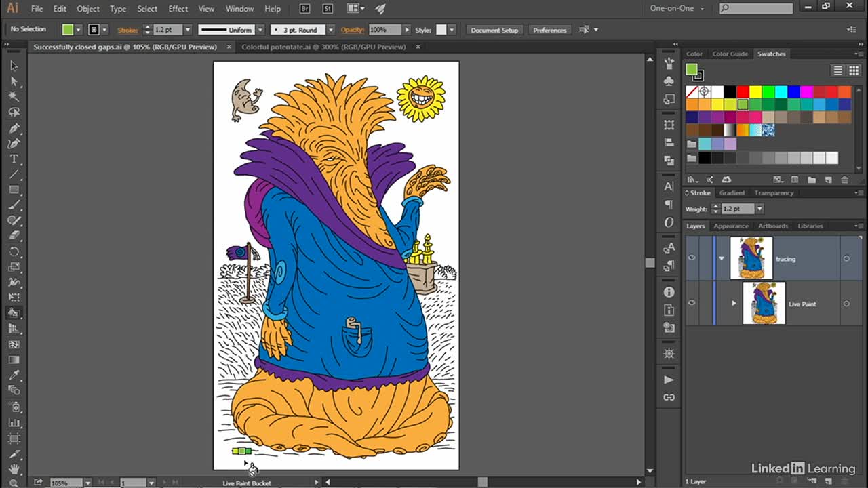Expand the Live Paint sublayer
The width and height of the screenshot is (868, 488).
pyautogui.click(x=734, y=303)
